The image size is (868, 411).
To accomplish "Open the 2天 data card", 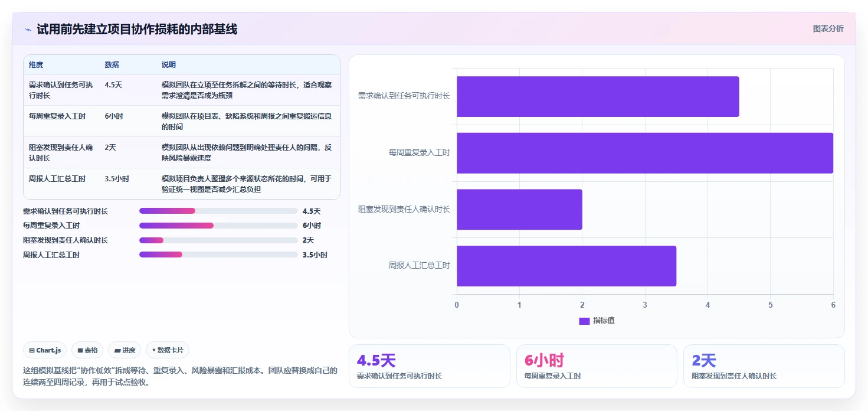I will (764, 366).
